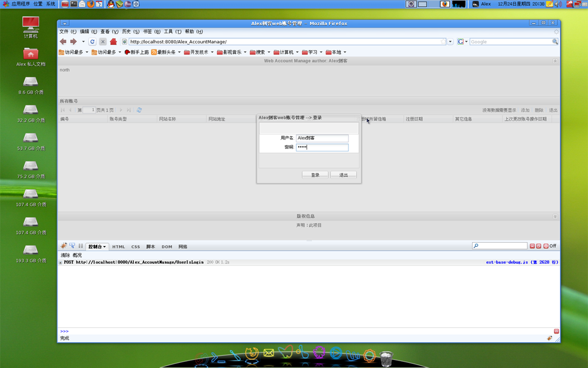Open the 历史 (S) menu
The image size is (588, 368).
[130, 32]
